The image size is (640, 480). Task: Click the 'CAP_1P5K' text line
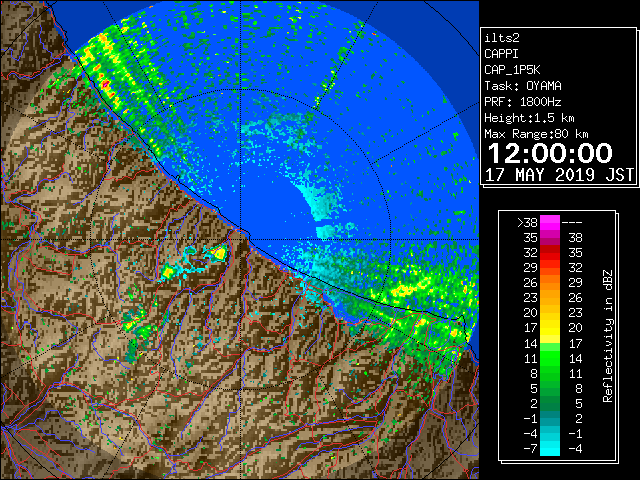(512, 70)
